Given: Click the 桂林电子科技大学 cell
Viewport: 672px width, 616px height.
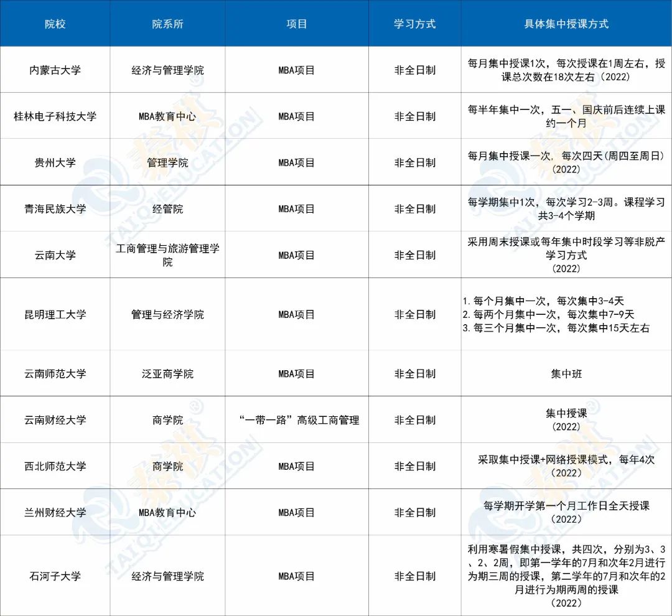Looking at the screenshot, I should (x=55, y=116).
